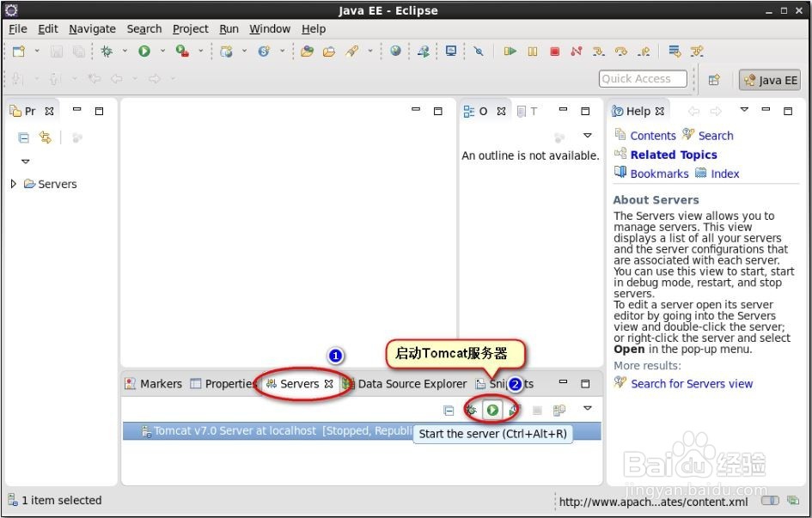Toggle Skip All Breakpoints icon
Screen dimensions: 812x518
coord(479,51)
